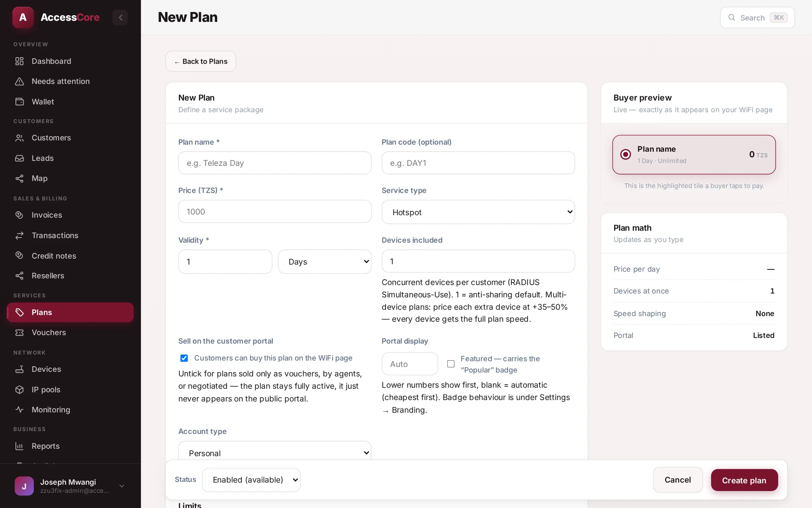Click the Credit notes icon
Image resolution: width=812 pixels, height=508 pixels.
pyautogui.click(x=19, y=255)
